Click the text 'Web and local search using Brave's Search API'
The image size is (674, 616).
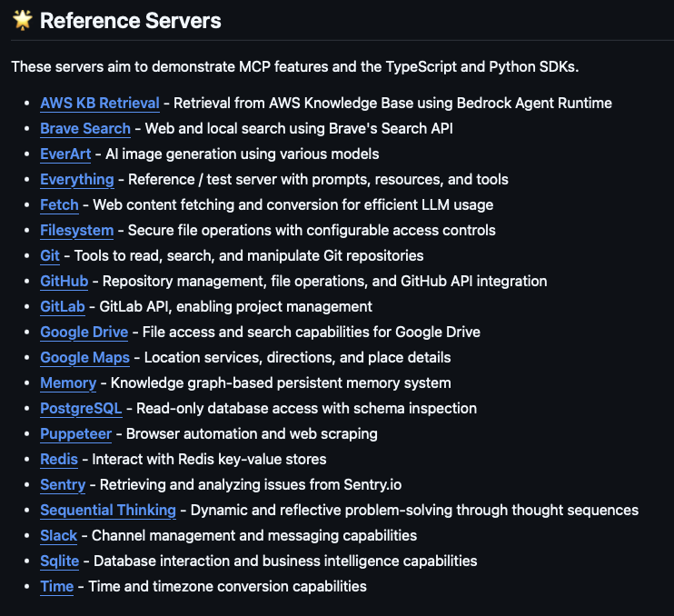[299, 128]
